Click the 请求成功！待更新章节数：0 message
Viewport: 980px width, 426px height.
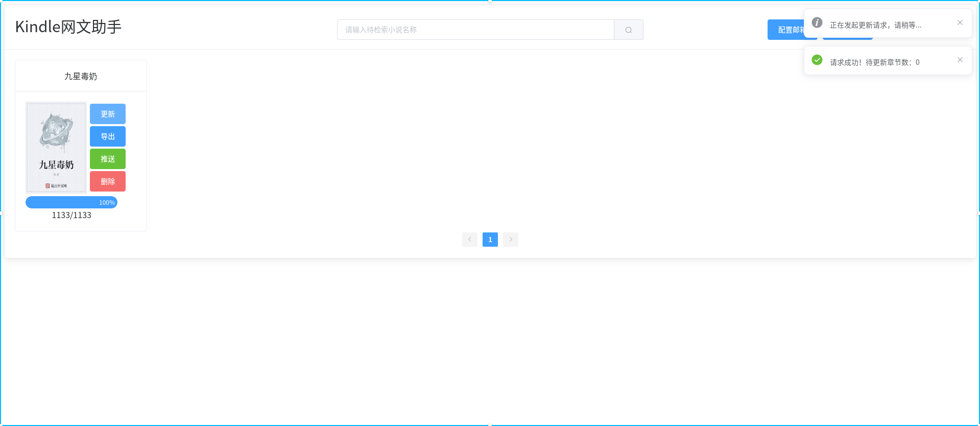click(875, 62)
